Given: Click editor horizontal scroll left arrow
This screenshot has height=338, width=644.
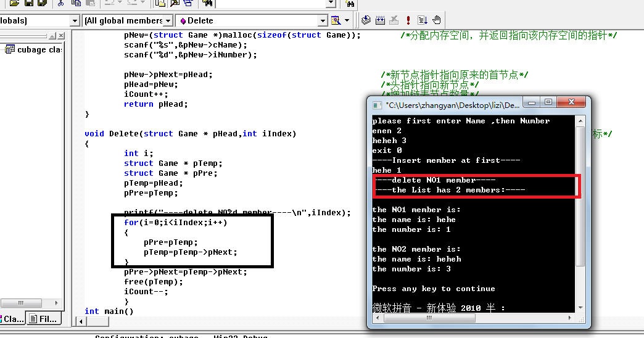Looking at the screenshot, I should tap(81, 321).
